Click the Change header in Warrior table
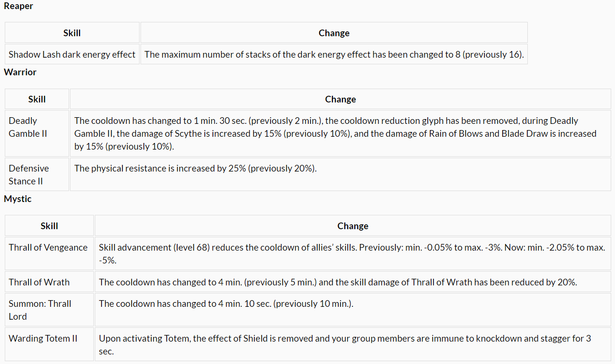615x364 pixels. (x=340, y=99)
